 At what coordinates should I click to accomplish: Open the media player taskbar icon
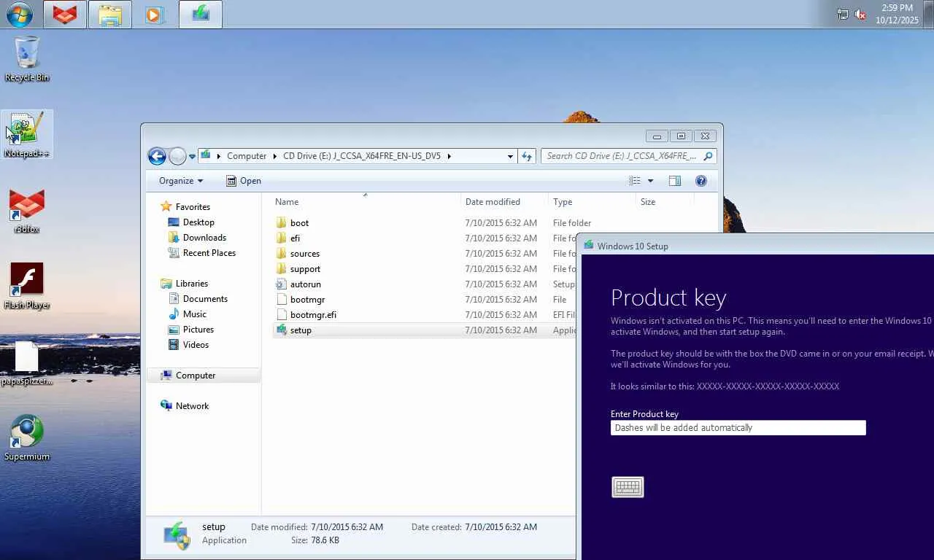click(x=155, y=15)
